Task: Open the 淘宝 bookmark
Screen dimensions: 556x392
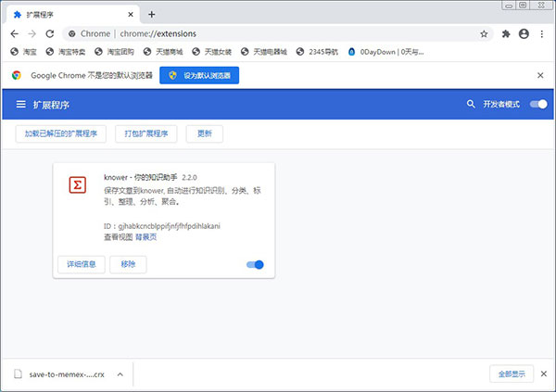Action: point(23,52)
